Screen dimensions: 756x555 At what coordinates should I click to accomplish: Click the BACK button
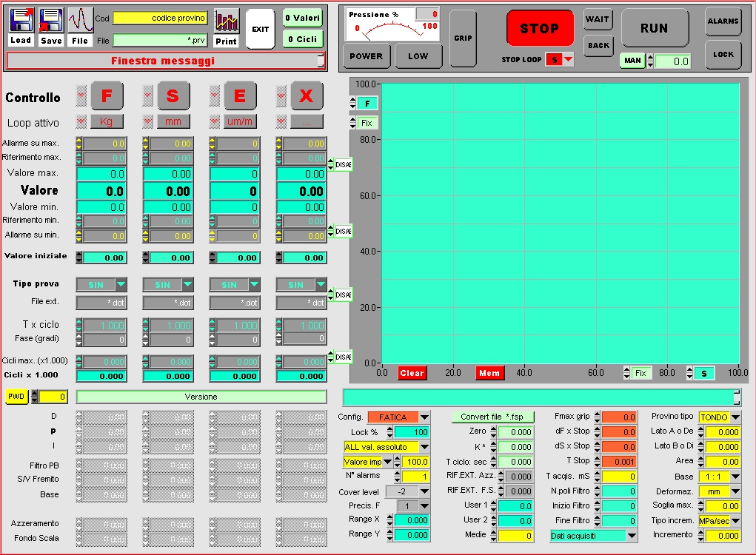point(598,46)
